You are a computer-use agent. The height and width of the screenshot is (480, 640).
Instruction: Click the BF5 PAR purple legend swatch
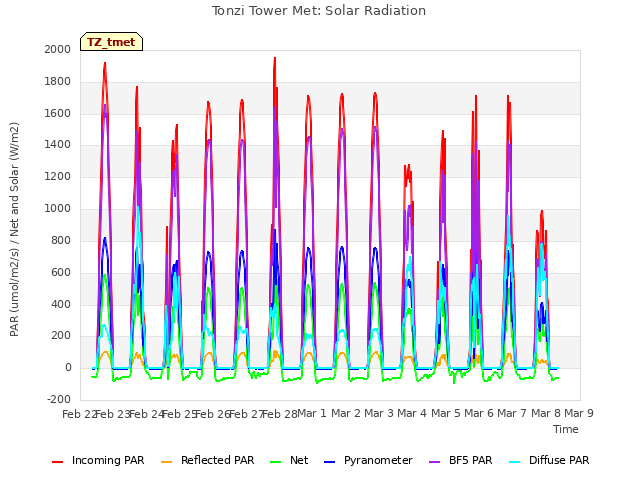(435, 462)
